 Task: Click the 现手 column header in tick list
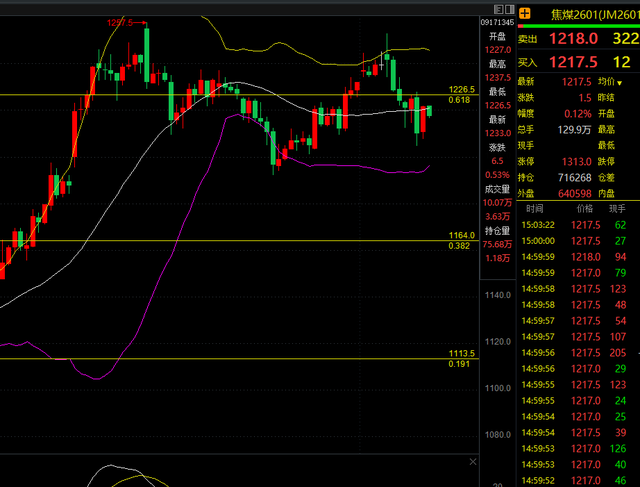pos(617,209)
